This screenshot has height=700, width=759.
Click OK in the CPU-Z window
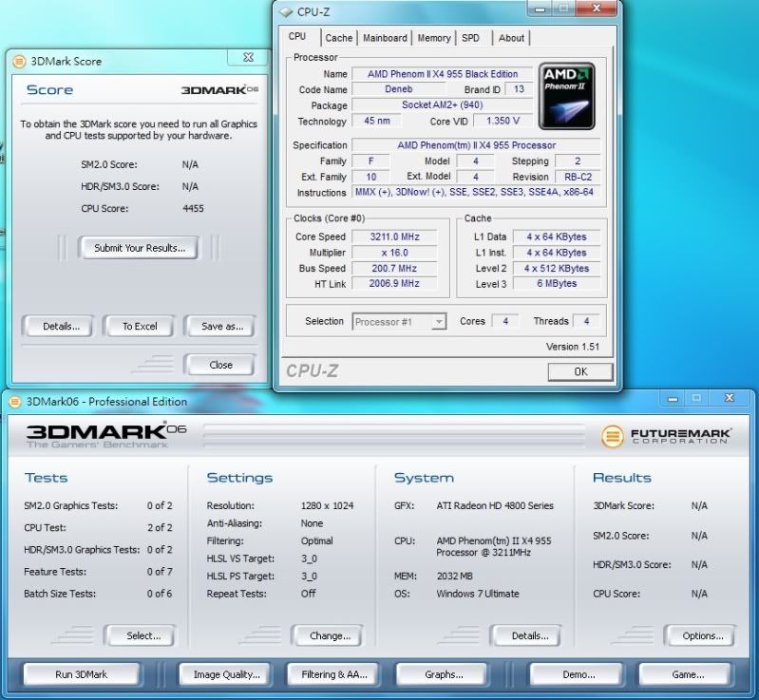point(580,371)
